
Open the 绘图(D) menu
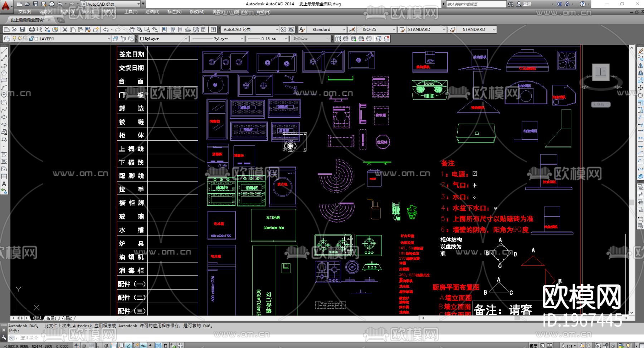click(152, 12)
